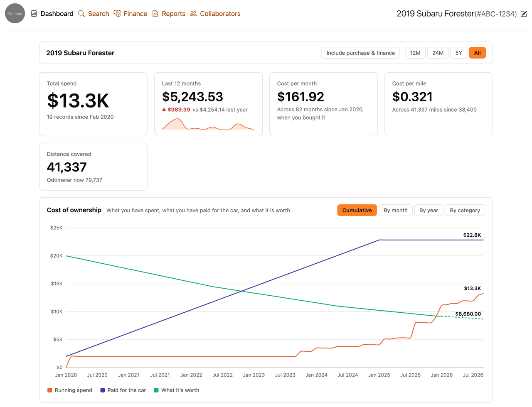
Task: Click the $8,680.00 chart value label
Action: click(x=468, y=314)
